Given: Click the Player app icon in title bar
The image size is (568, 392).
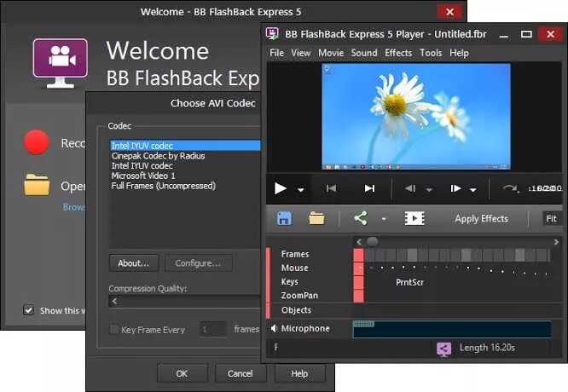Looking at the screenshot, I should (x=272, y=34).
